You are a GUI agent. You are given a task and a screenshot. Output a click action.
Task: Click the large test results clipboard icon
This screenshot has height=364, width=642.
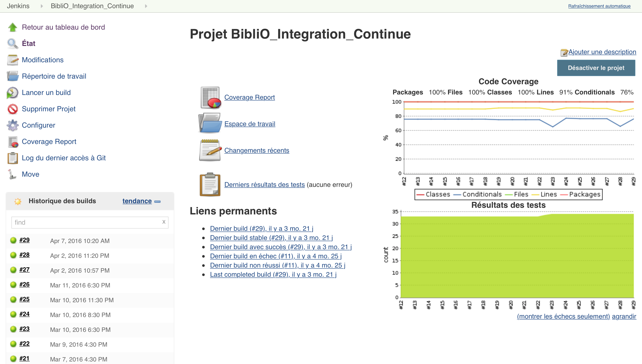coord(210,184)
